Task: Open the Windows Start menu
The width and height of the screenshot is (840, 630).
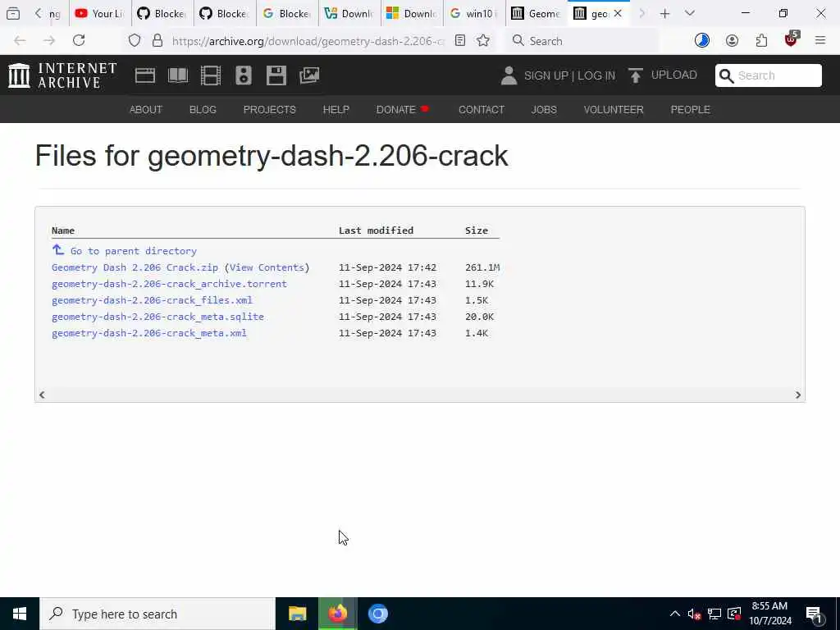Action: pyautogui.click(x=20, y=614)
